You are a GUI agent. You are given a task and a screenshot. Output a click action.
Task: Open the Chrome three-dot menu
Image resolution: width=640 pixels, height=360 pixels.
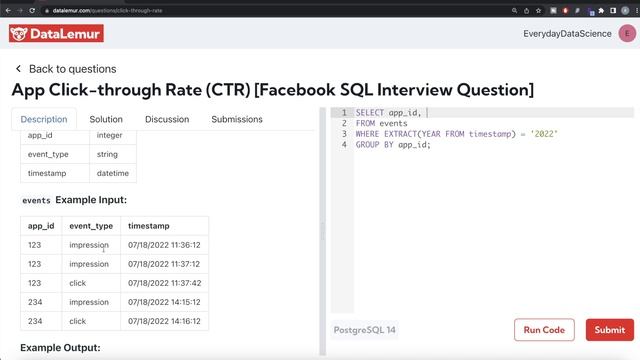[637, 11]
